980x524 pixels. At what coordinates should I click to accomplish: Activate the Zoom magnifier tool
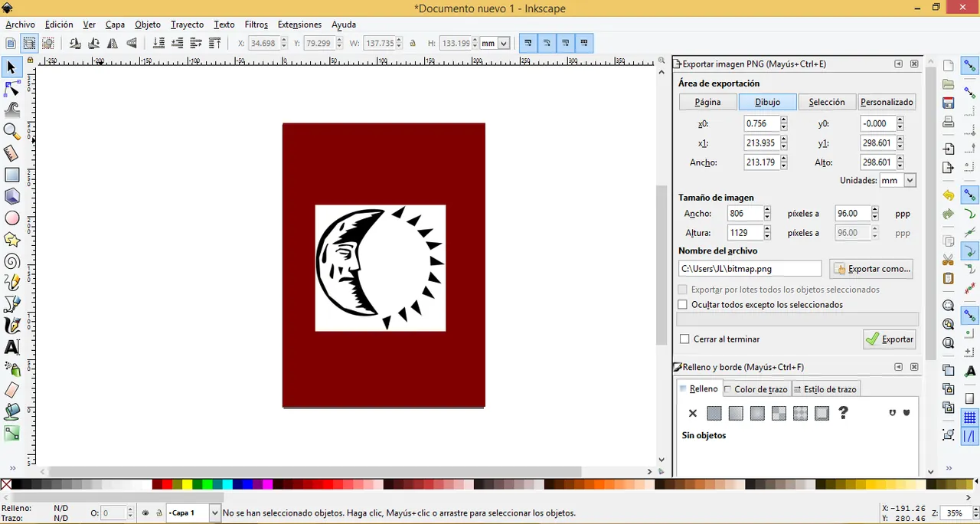click(11, 132)
